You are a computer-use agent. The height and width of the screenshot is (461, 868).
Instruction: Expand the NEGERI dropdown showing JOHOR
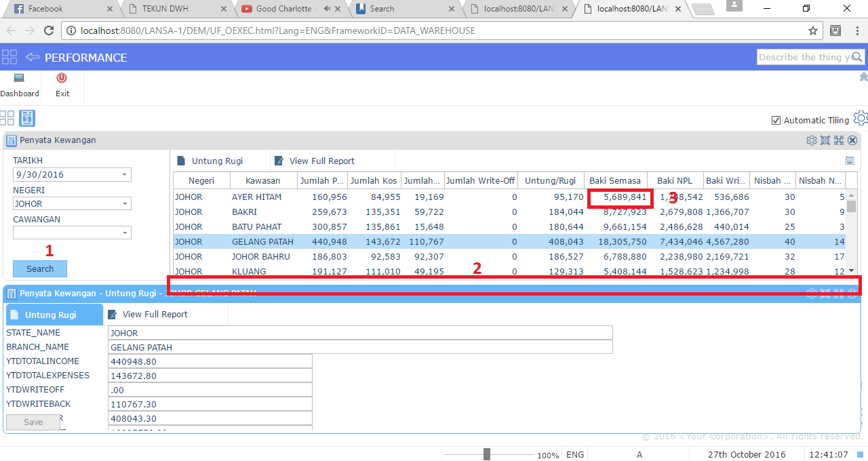point(124,204)
